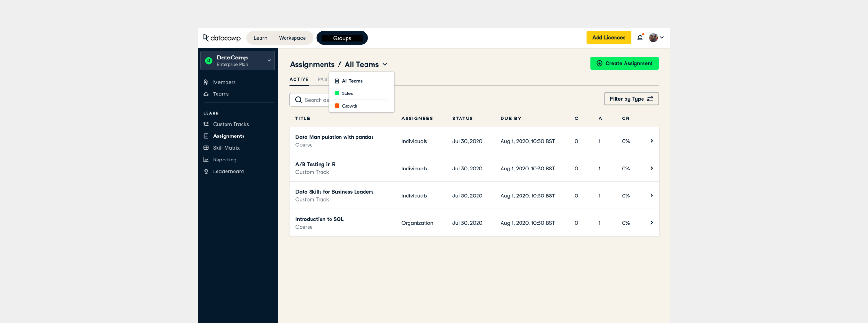Expand the account menu chevron

(662, 37)
